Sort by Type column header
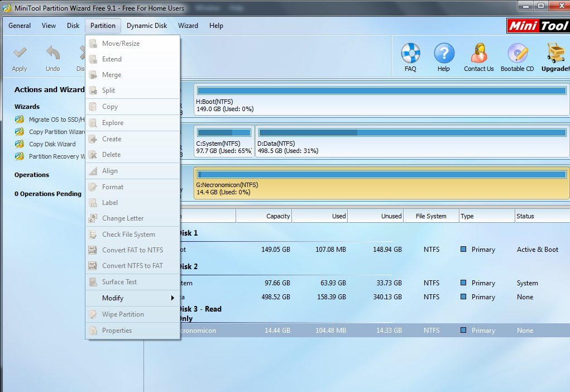 (487, 216)
